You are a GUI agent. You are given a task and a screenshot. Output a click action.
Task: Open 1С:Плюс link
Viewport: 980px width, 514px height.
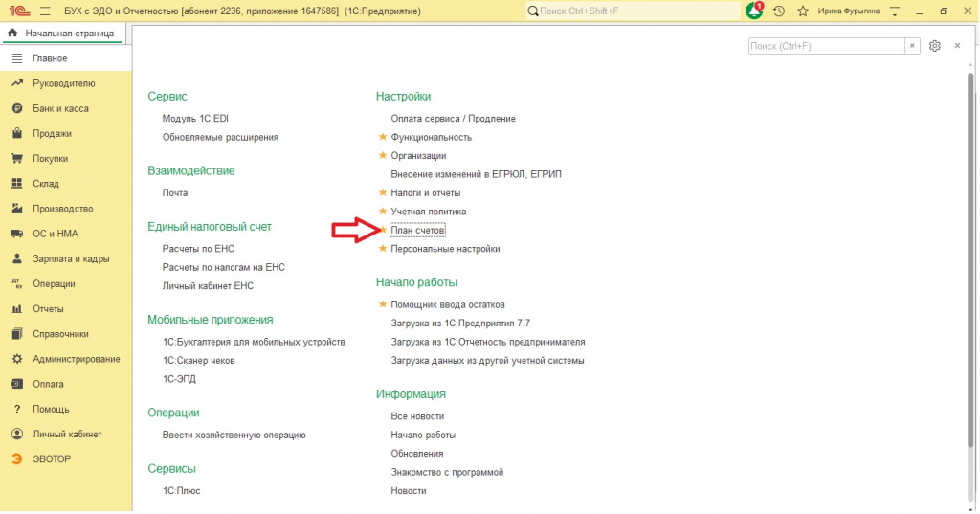181,491
